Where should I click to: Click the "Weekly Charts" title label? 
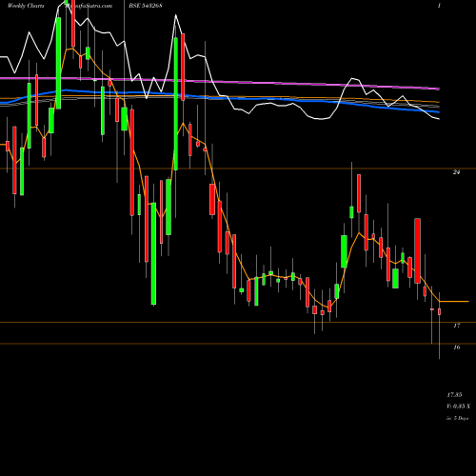coord(26,6)
